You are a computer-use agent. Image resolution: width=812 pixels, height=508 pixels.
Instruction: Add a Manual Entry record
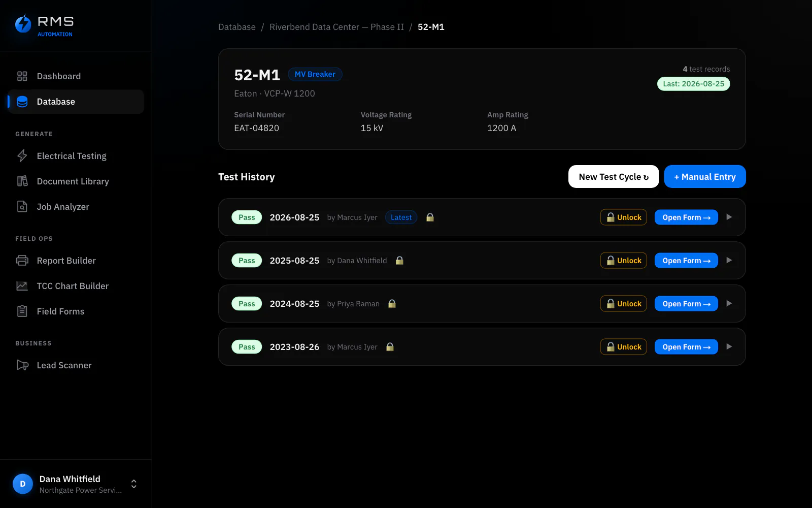click(x=705, y=177)
